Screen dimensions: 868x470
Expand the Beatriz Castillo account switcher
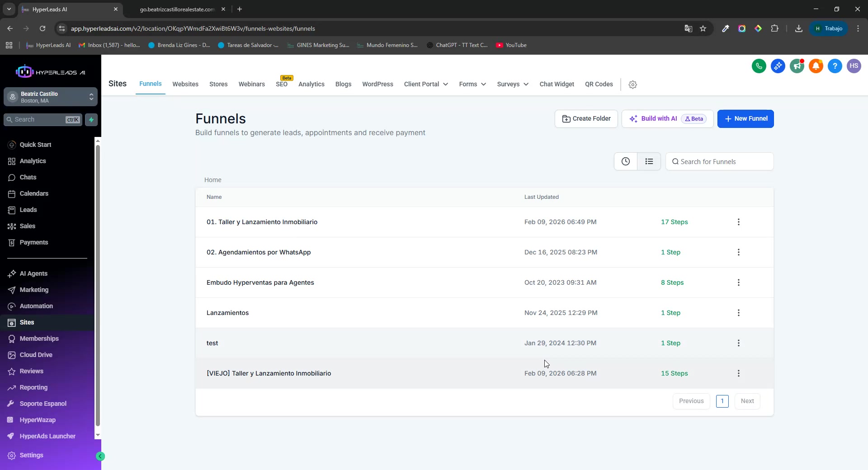51,97
